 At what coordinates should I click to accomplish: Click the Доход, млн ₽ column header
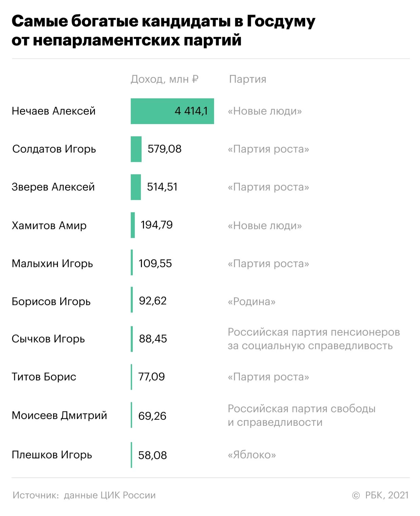click(x=164, y=79)
